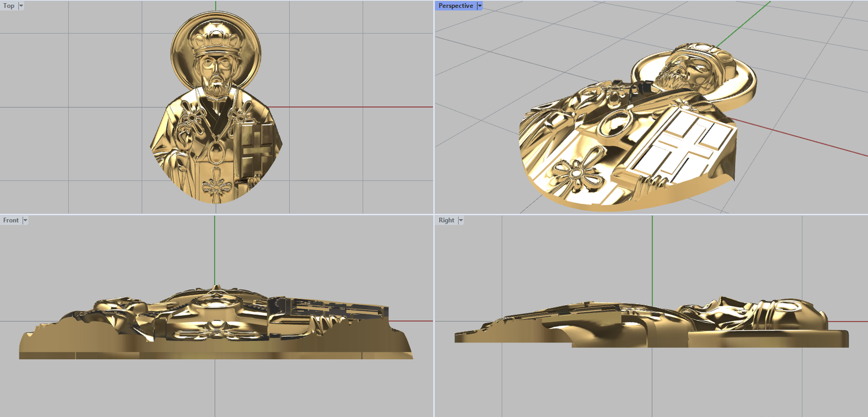Image resolution: width=868 pixels, height=417 pixels.
Task: Open the Perspective viewport menu arrow
Action: pos(480,6)
